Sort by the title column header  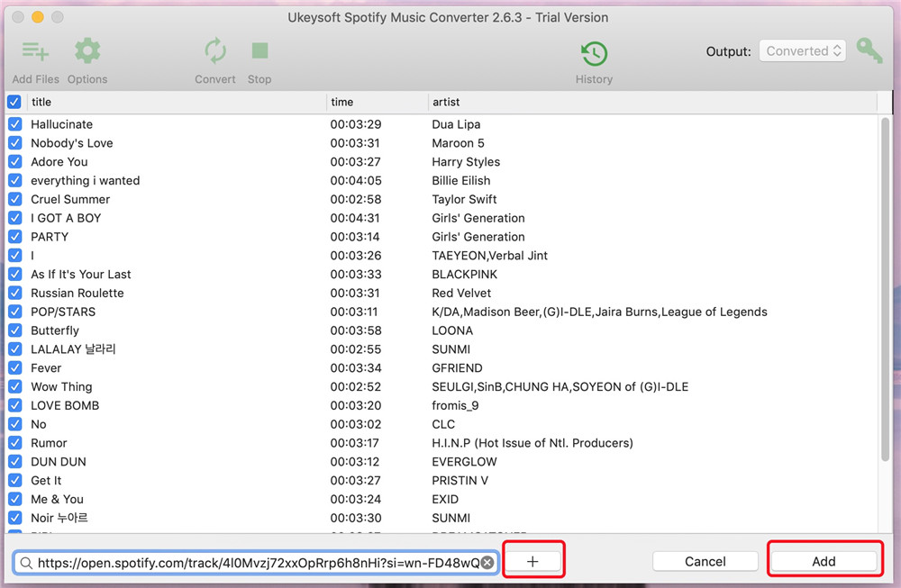click(177, 102)
